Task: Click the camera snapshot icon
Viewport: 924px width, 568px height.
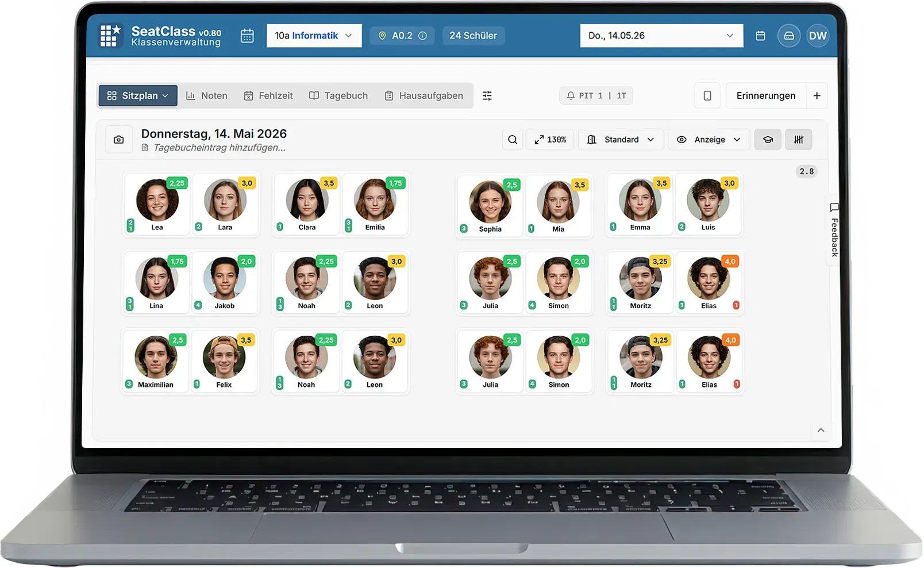Action: (119, 140)
